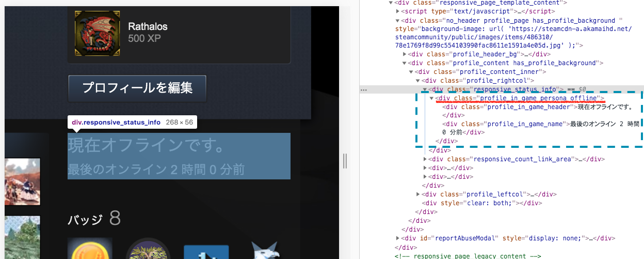Click the 最後のオンライン 2 時間 0 分前 page text
Viewport: 644px width, 259px height.
pos(156,169)
